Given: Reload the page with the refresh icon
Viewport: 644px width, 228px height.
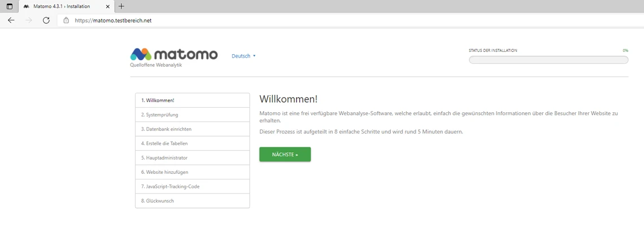Looking at the screenshot, I should pyautogui.click(x=46, y=20).
